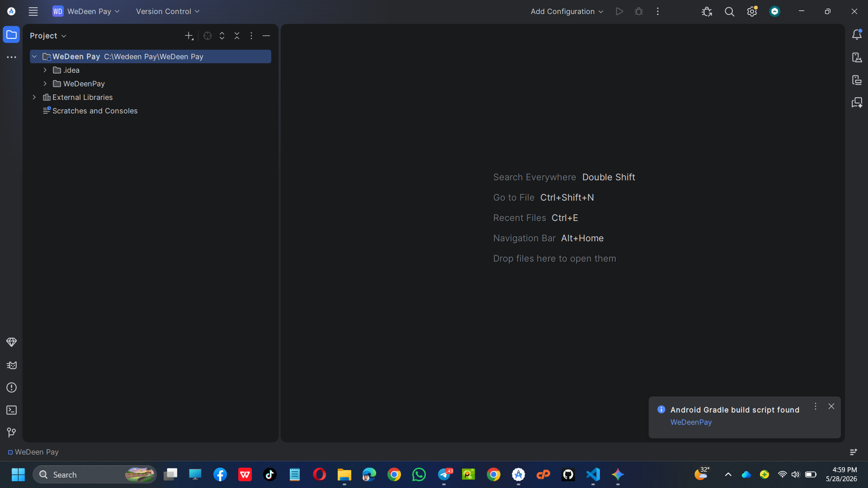The image size is (868, 488).
Task: Open the Build Variants gem tool window
Action: (x=11, y=342)
